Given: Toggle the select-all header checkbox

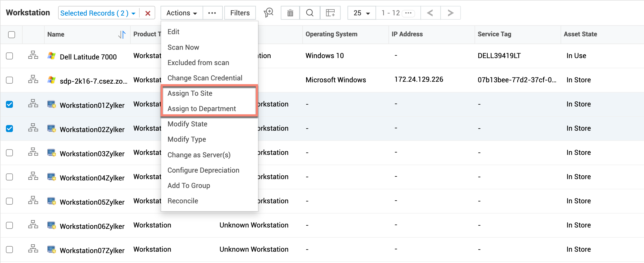Looking at the screenshot, I should [12, 35].
